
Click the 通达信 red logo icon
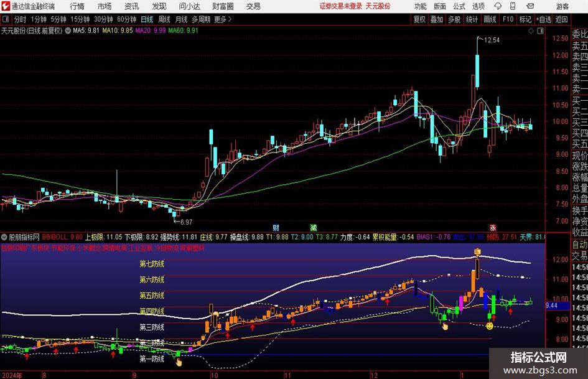(5, 6)
